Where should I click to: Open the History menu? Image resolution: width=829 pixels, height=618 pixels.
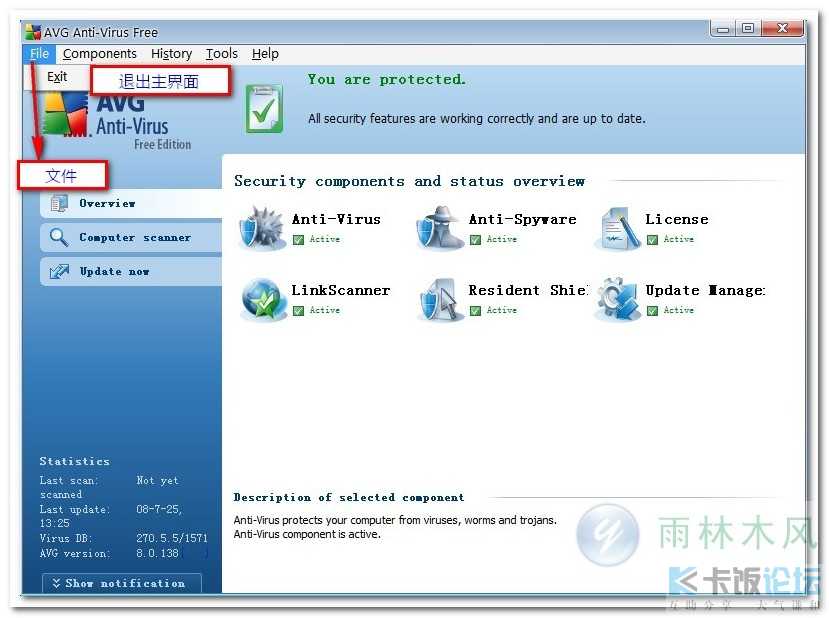[171, 54]
